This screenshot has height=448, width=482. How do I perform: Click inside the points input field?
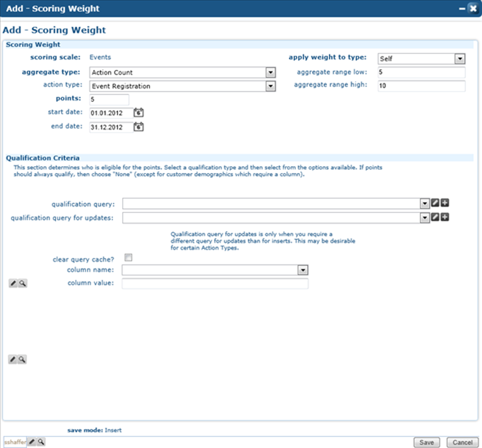[109, 100]
